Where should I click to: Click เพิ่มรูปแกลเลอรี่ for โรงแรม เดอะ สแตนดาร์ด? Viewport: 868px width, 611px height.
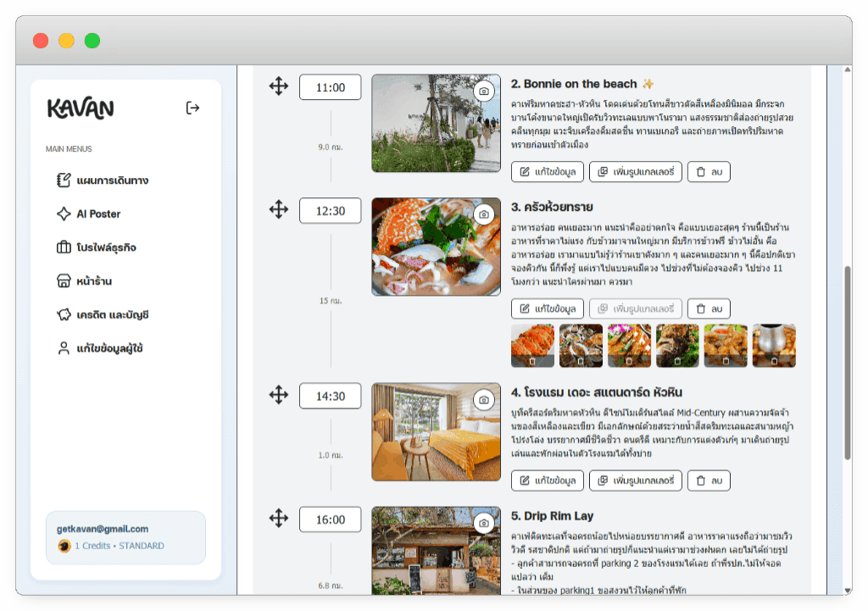point(636,481)
